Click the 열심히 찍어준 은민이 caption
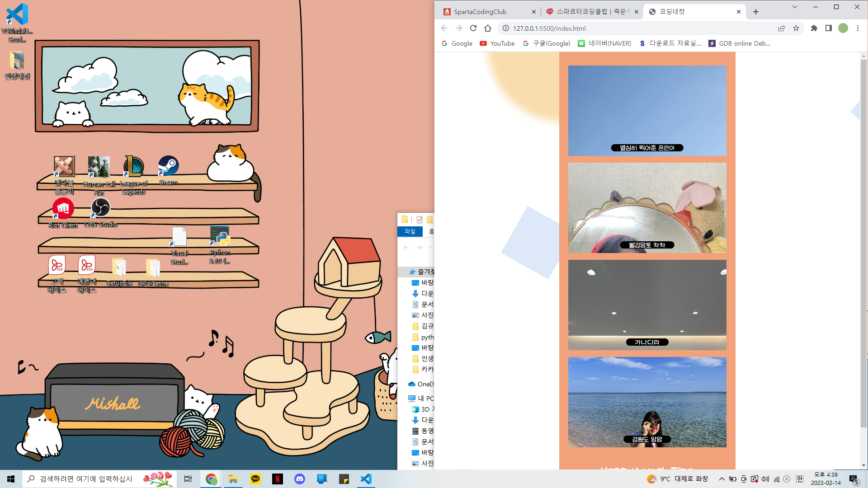 click(x=647, y=148)
